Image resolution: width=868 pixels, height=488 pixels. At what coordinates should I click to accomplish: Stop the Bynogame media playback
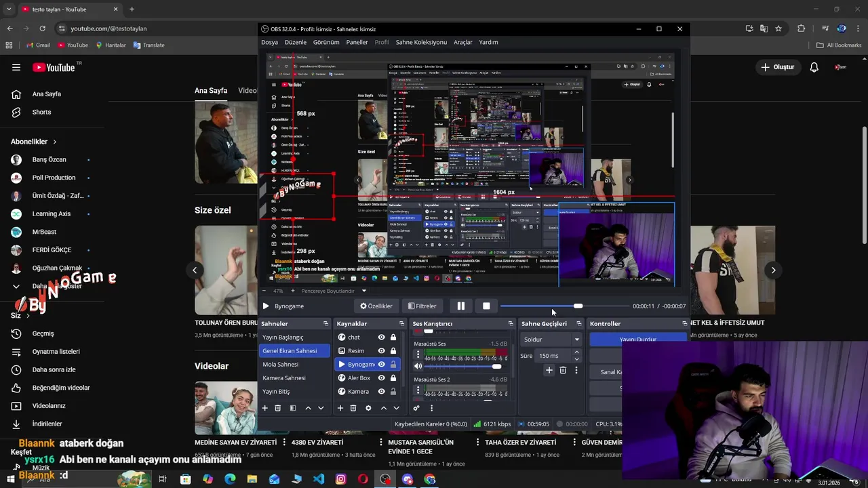pos(486,306)
